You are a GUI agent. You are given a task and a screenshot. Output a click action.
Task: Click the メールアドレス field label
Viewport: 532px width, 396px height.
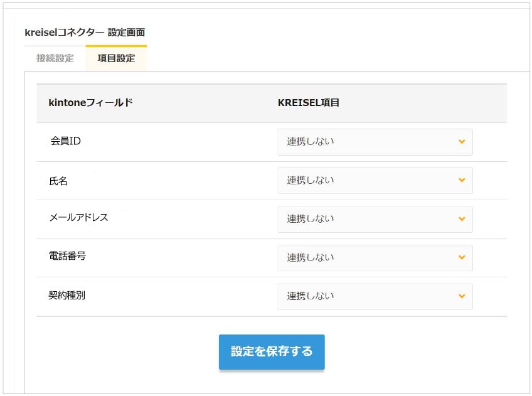click(78, 218)
